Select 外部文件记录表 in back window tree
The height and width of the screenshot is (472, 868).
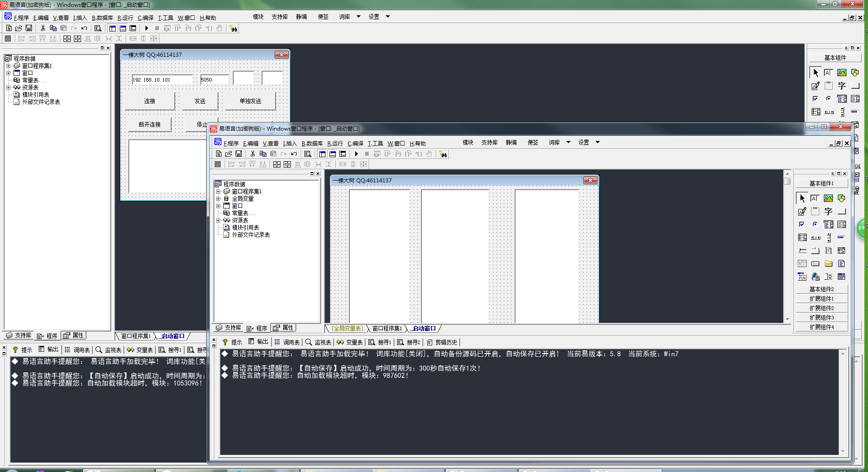41,102
